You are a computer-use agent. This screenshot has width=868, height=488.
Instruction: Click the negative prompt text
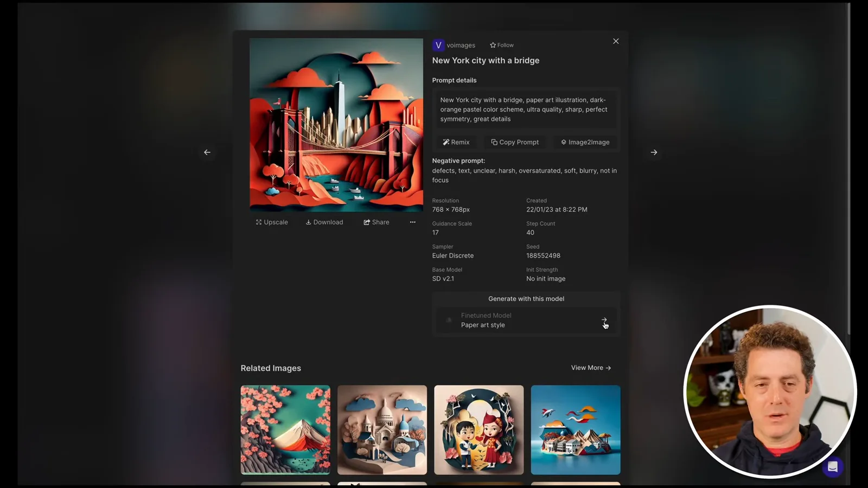point(524,175)
